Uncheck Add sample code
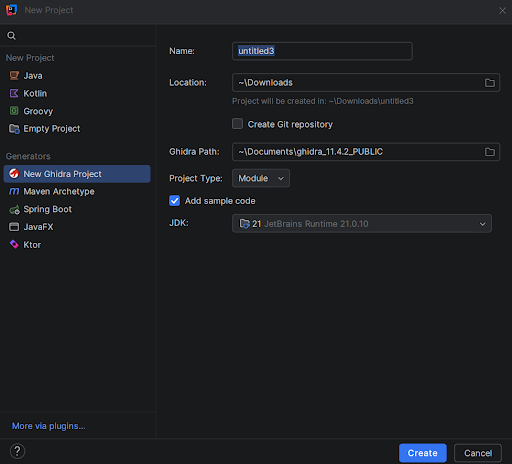The height and width of the screenshot is (464, 512). tap(174, 201)
